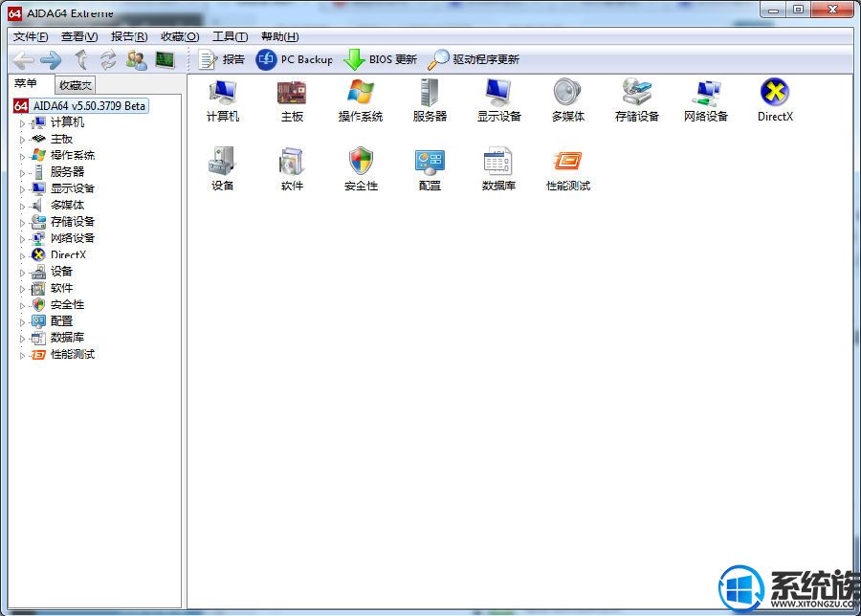Select 软件 in the tree
Image resolution: width=861 pixels, height=616 pixels.
(x=61, y=288)
